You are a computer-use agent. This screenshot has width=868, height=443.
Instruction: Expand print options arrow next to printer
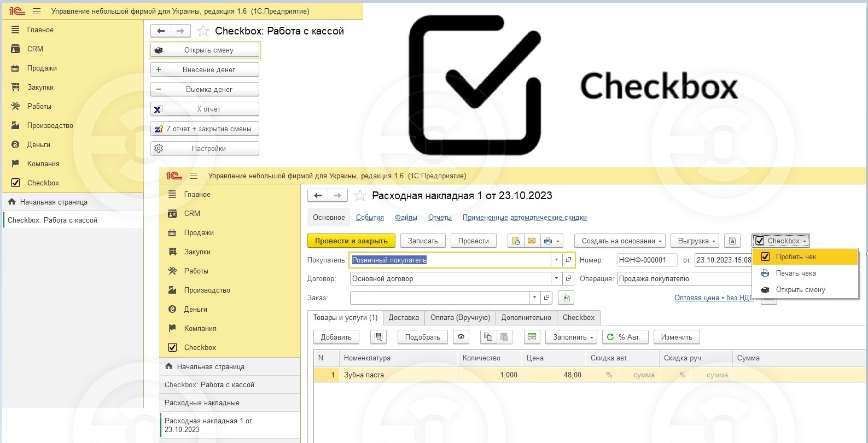pos(557,241)
